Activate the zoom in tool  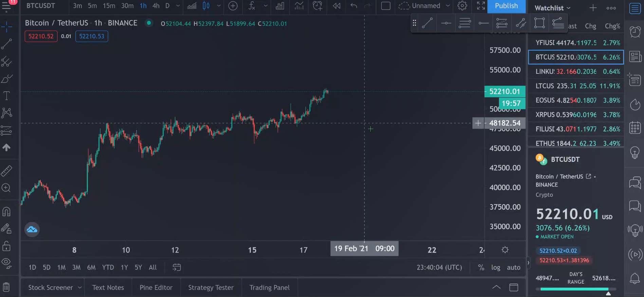6,188
